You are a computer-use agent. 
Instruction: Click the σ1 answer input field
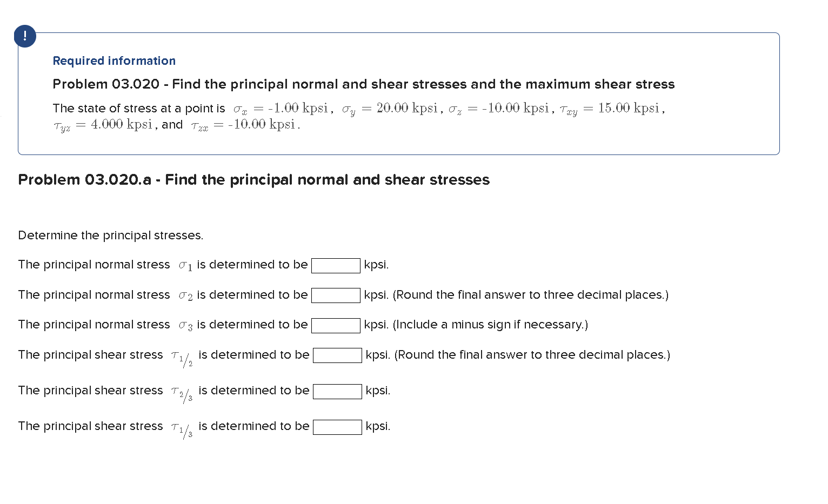(x=336, y=265)
